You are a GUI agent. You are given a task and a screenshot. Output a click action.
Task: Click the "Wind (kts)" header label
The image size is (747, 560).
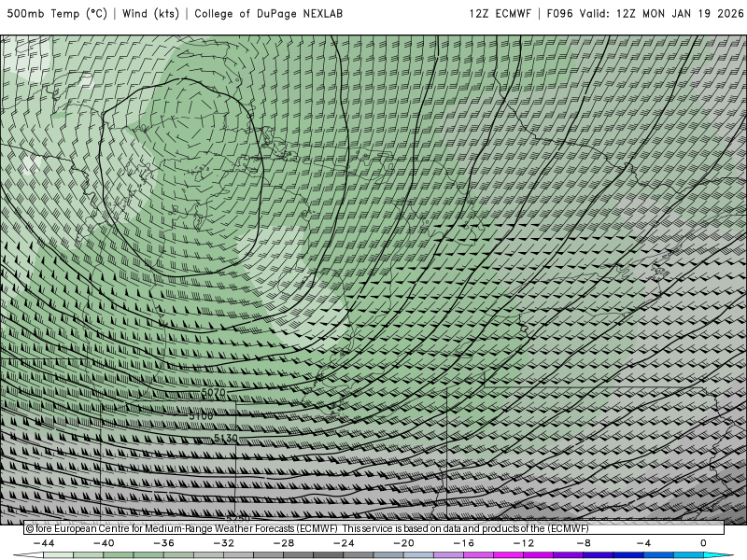click(x=150, y=14)
